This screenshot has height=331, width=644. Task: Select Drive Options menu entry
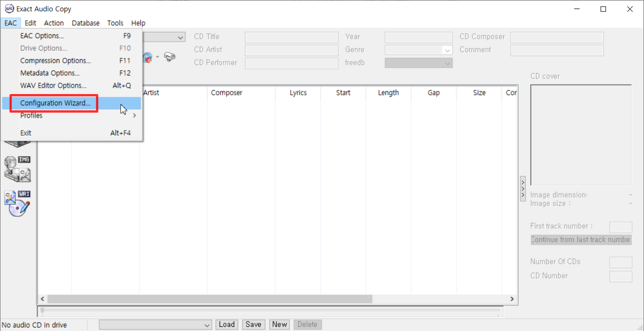[x=71, y=48]
